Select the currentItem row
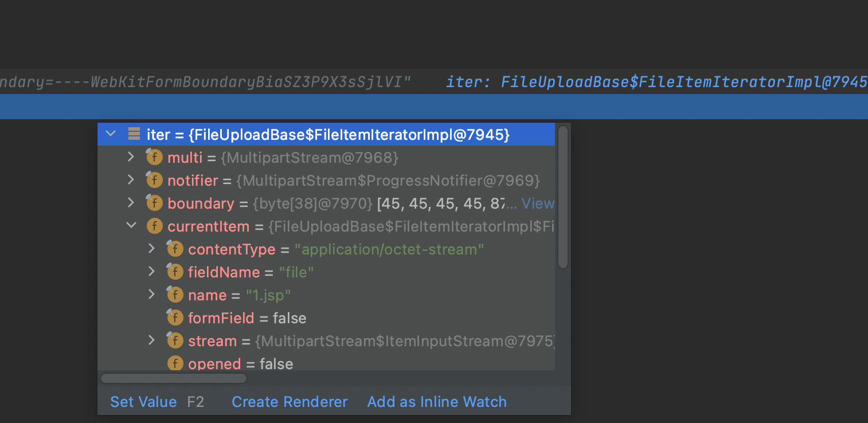Viewport: 868px width, 423px height. [x=326, y=226]
